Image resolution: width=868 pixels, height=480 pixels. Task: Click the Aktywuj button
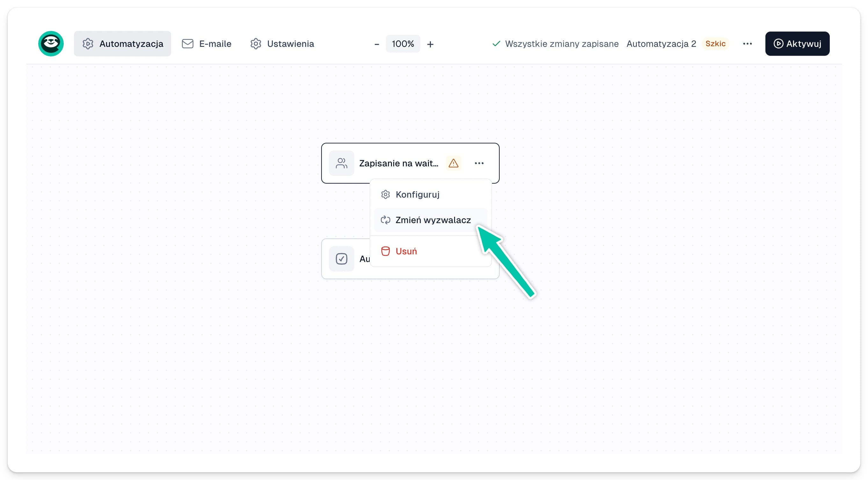point(797,44)
